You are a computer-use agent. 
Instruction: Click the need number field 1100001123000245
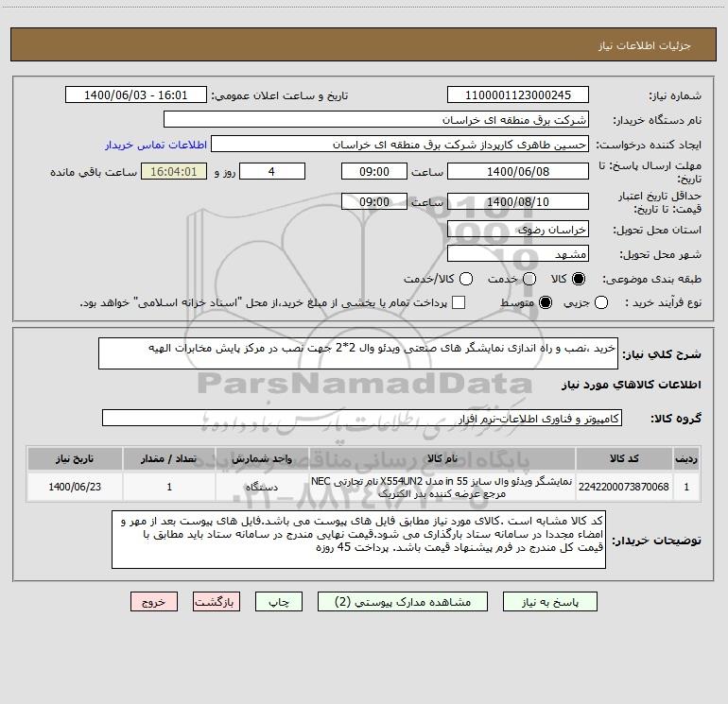pos(518,94)
